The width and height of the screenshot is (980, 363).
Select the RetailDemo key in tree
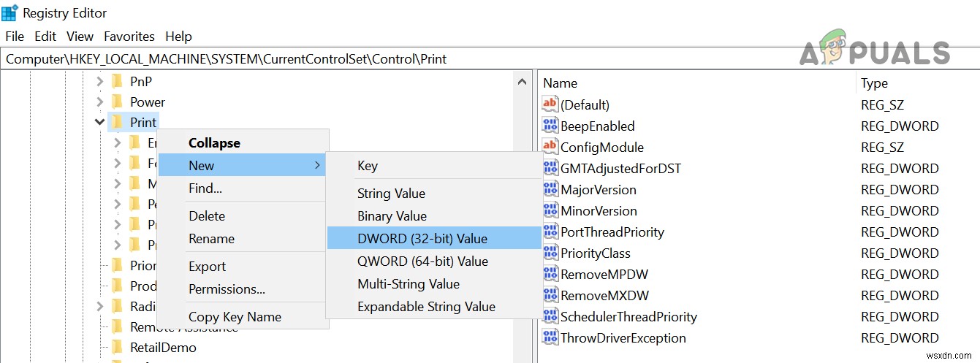(163, 348)
